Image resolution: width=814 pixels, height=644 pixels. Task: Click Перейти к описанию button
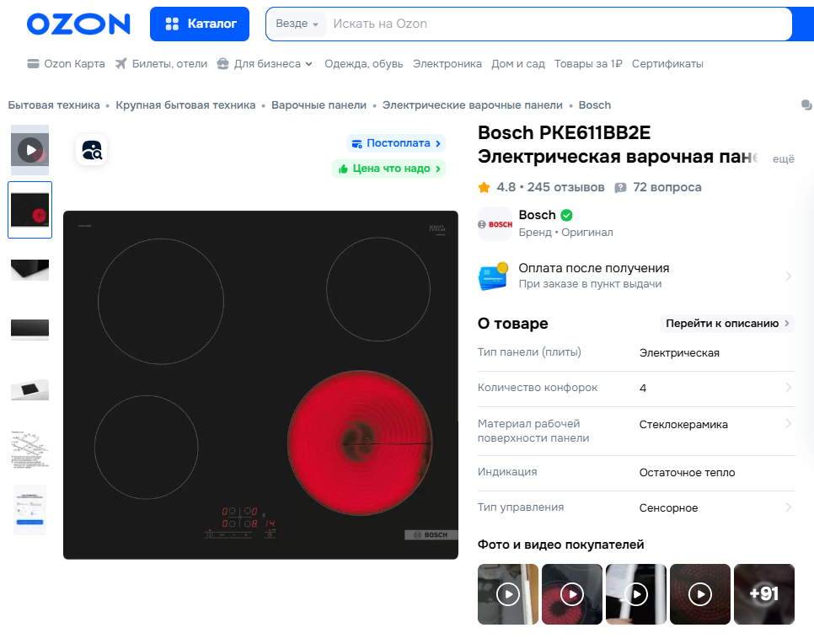pyautogui.click(x=727, y=324)
